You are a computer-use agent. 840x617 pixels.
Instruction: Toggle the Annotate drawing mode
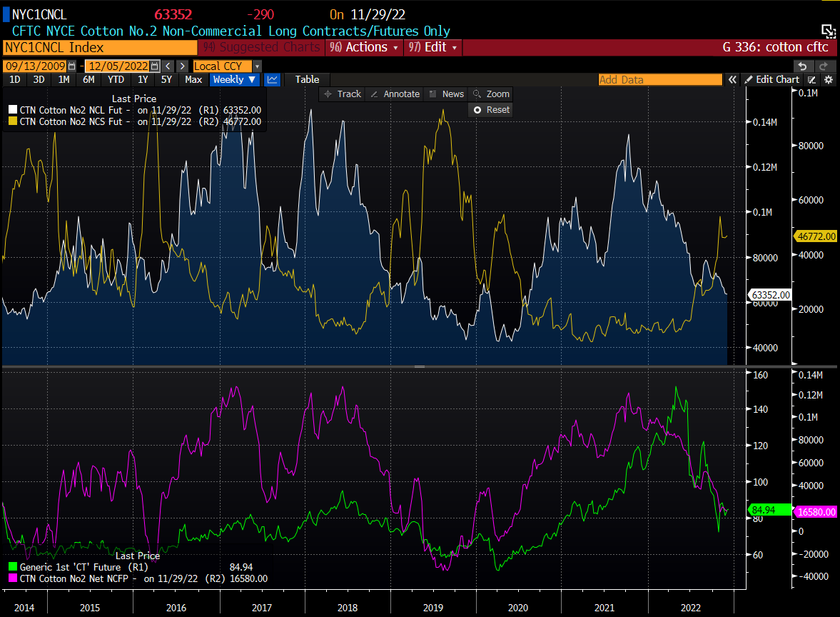pos(395,94)
